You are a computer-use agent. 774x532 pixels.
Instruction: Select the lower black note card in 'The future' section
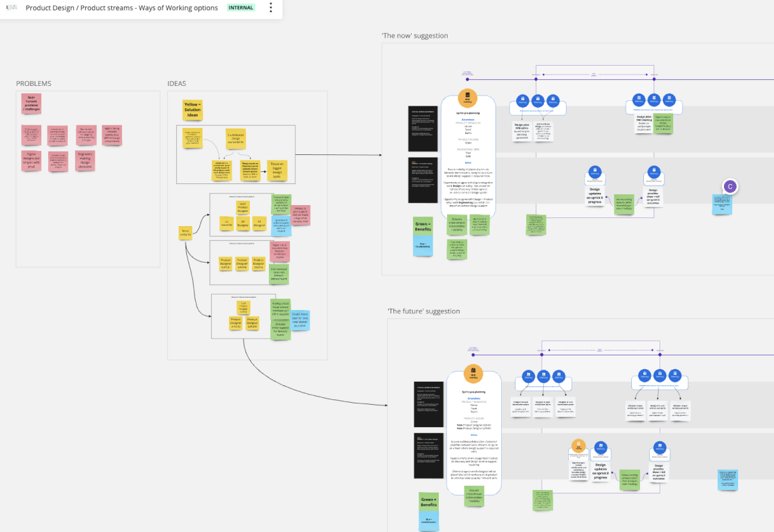(429, 456)
